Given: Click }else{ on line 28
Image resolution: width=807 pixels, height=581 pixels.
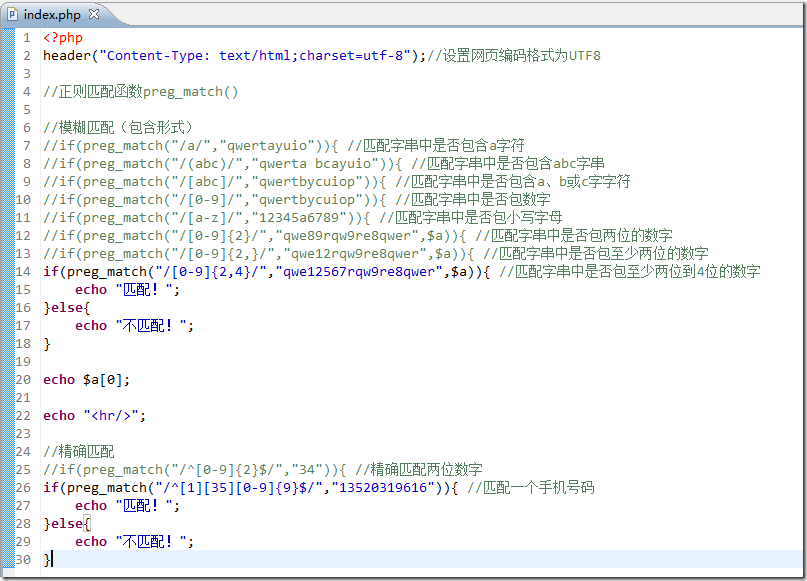Looking at the screenshot, I should (x=67, y=523).
